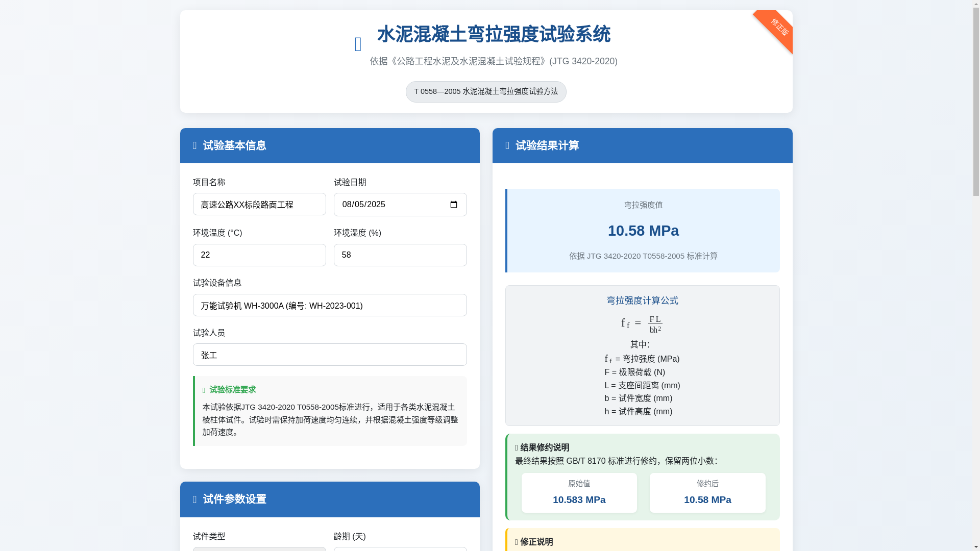
Task: Click the fraction formula FL over bh²
Action: (655, 324)
